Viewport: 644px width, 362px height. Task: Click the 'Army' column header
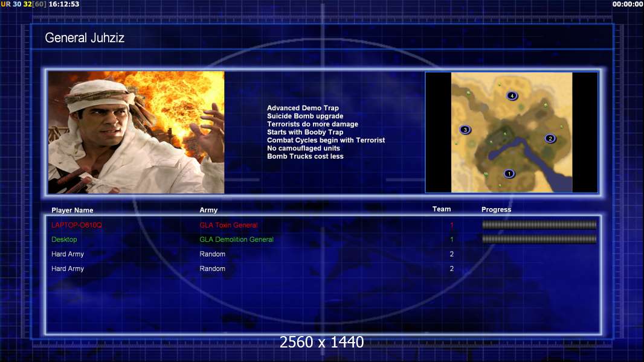[x=208, y=210]
